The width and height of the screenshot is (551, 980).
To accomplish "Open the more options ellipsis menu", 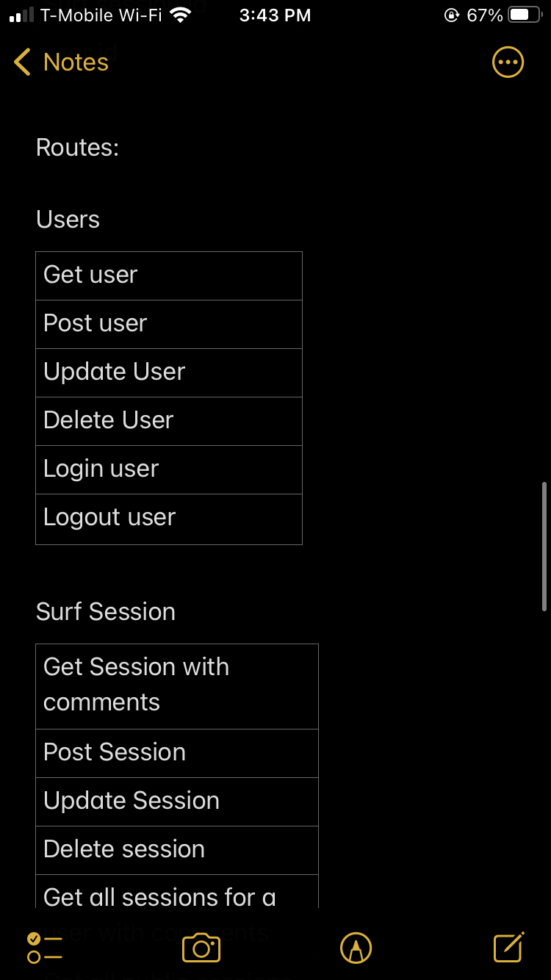I will click(508, 62).
